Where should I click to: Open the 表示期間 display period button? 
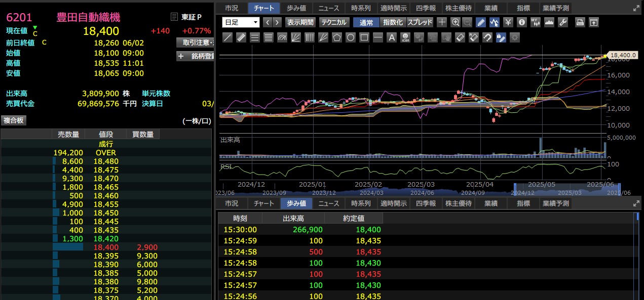point(300,22)
